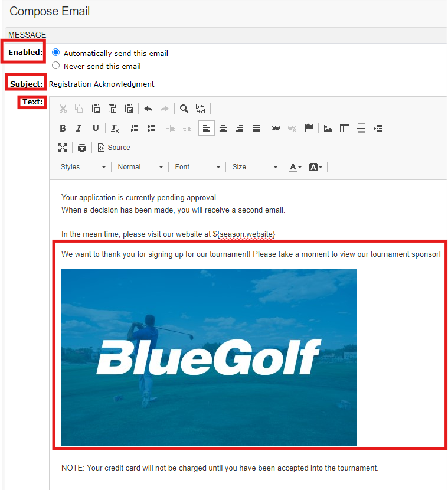The width and height of the screenshot is (448, 490).
Task: Insert a page break
Action: (x=378, y=128)
